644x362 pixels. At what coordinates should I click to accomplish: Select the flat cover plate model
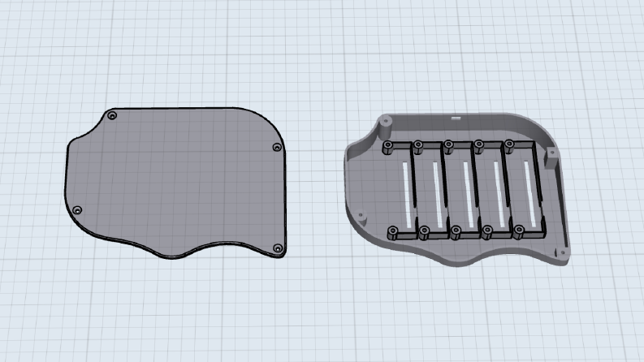pos(175,183)
